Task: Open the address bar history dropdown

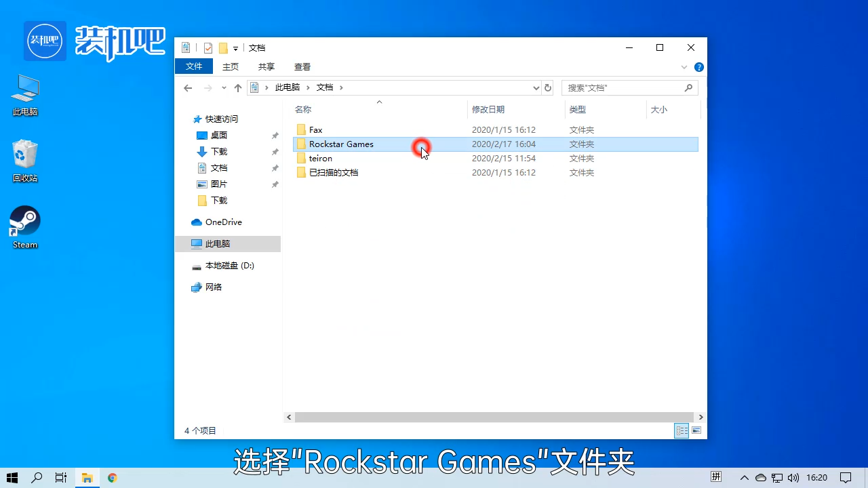Action: pyautogui.click(x=536, y=87)
